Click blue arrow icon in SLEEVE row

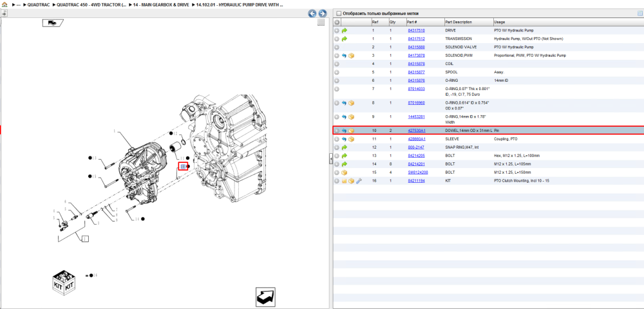pos(344,138)
